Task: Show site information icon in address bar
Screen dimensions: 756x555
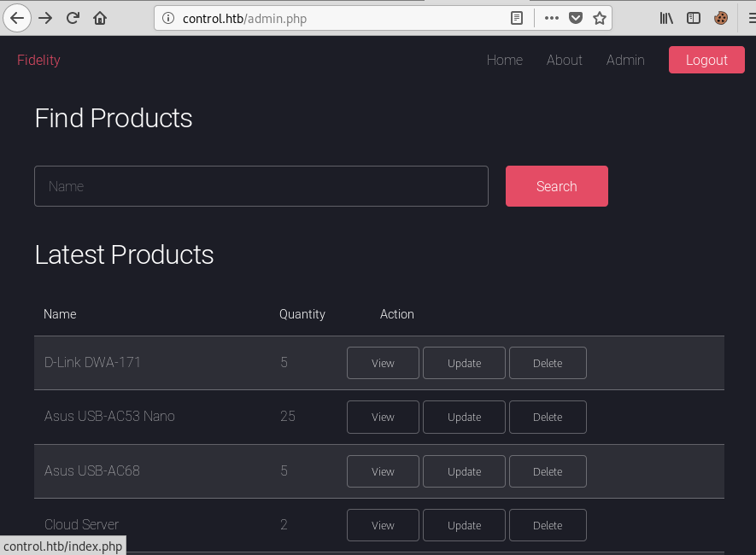Action: point(167,18)
